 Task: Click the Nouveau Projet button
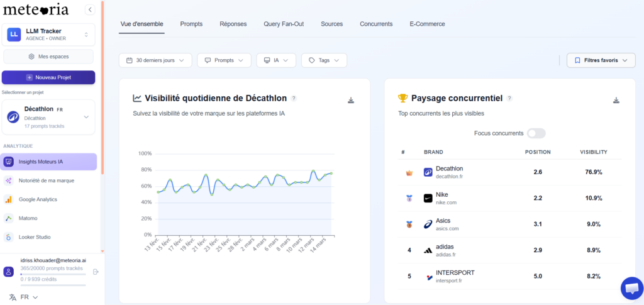click(x=48, y=77)
